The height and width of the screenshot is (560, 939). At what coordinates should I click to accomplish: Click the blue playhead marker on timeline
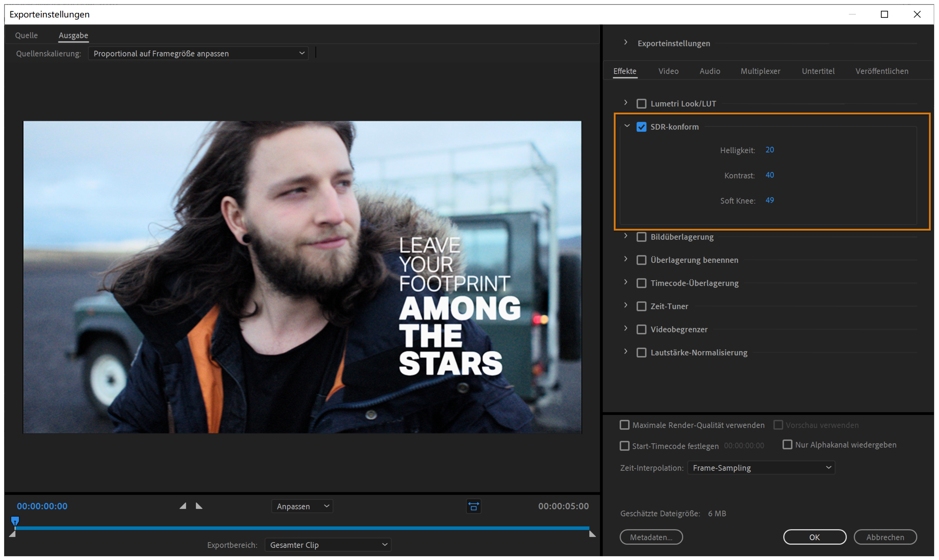click(x=15, y=521)
